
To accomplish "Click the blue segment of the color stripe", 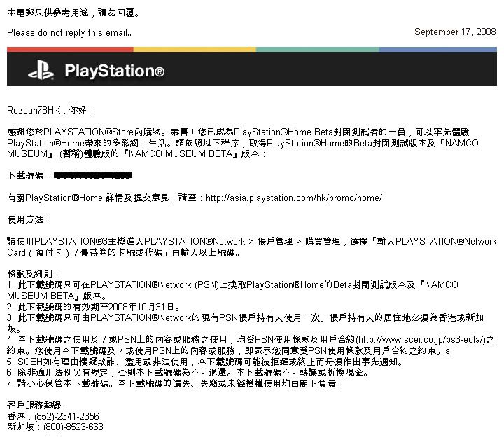I will (438, 50).
